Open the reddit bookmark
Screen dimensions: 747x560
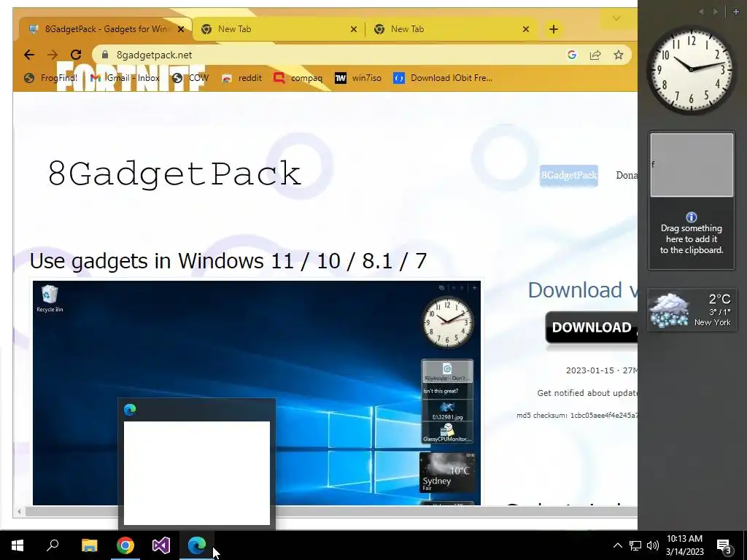coord(242,78)
